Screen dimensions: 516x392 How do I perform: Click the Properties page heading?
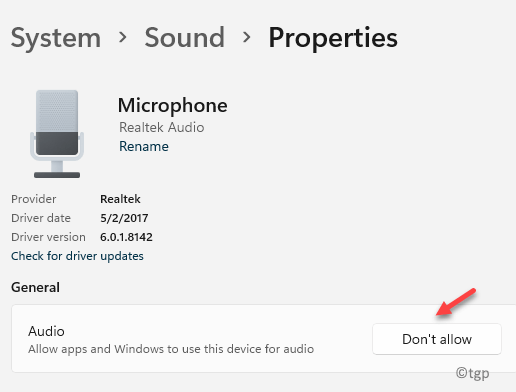point(333,38)
